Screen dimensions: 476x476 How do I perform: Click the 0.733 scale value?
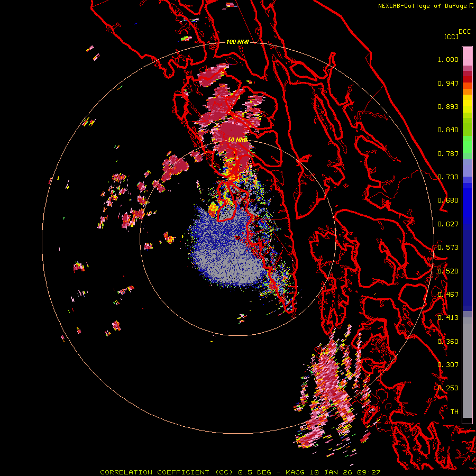tap(448, 177)
